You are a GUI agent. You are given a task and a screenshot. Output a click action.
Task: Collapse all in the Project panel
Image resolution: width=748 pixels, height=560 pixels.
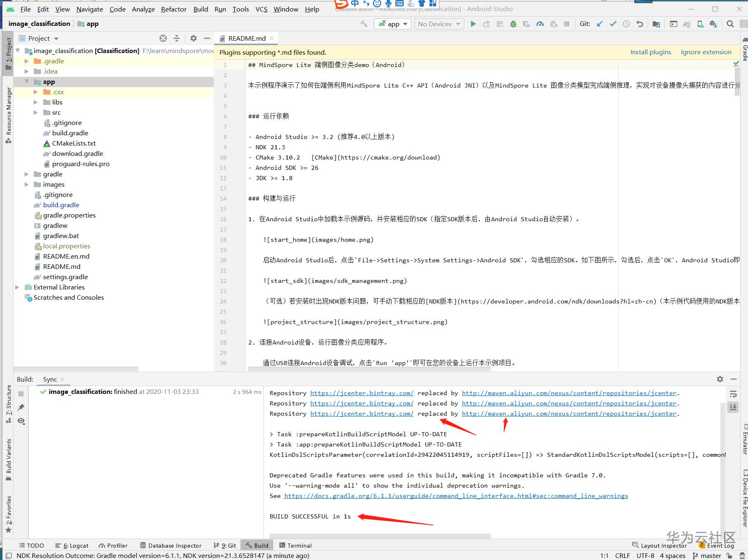(x=177, y=38)
